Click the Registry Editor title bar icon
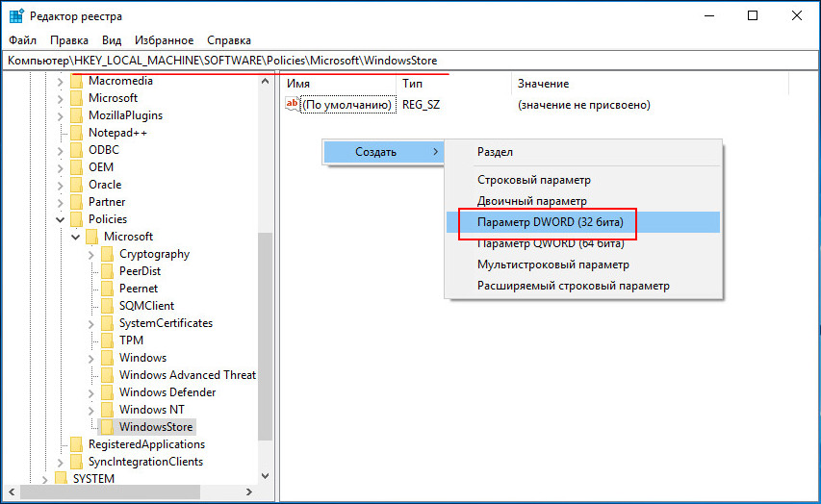This screenshot has width=821, height=504. pyautogui.click(x=16, y=16)
